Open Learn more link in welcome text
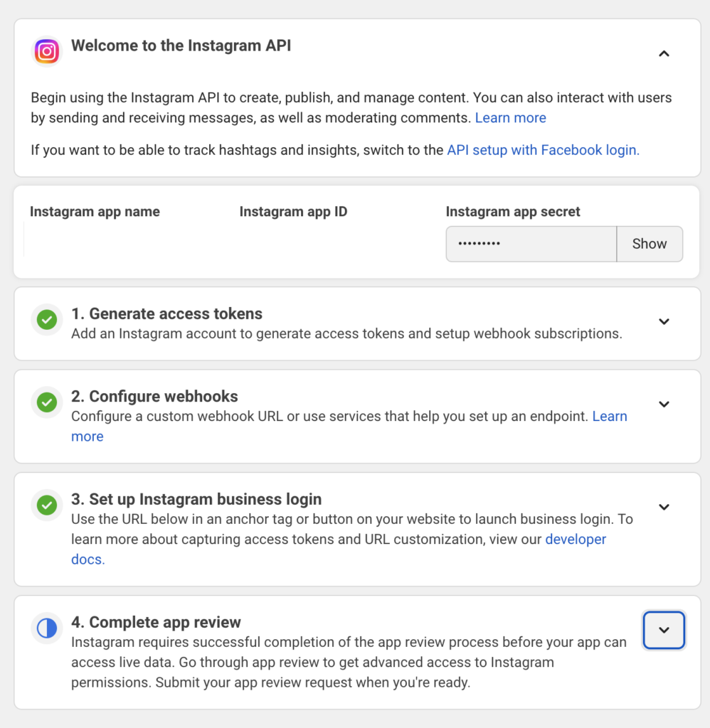The image size is (710, 728). [x=510, y=118]
